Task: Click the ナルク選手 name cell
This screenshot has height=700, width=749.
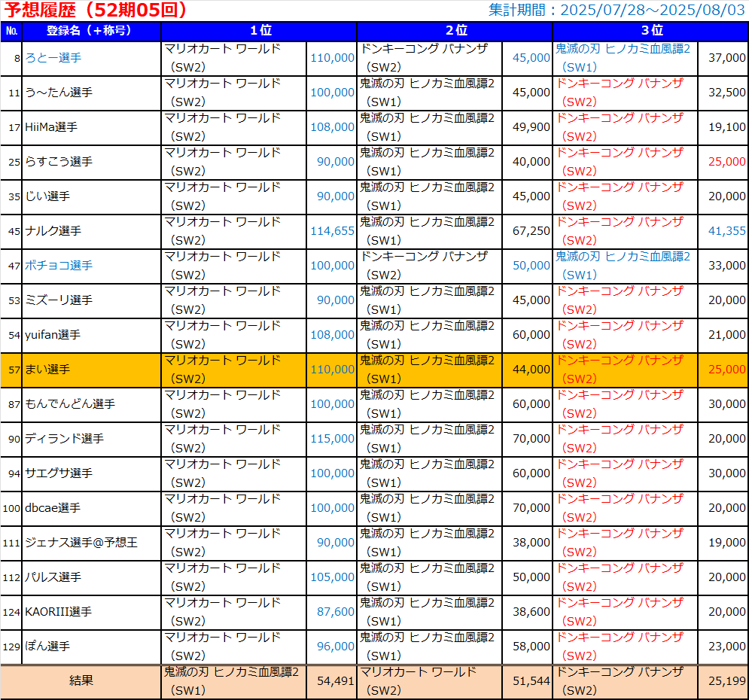Action: [91, 232]
